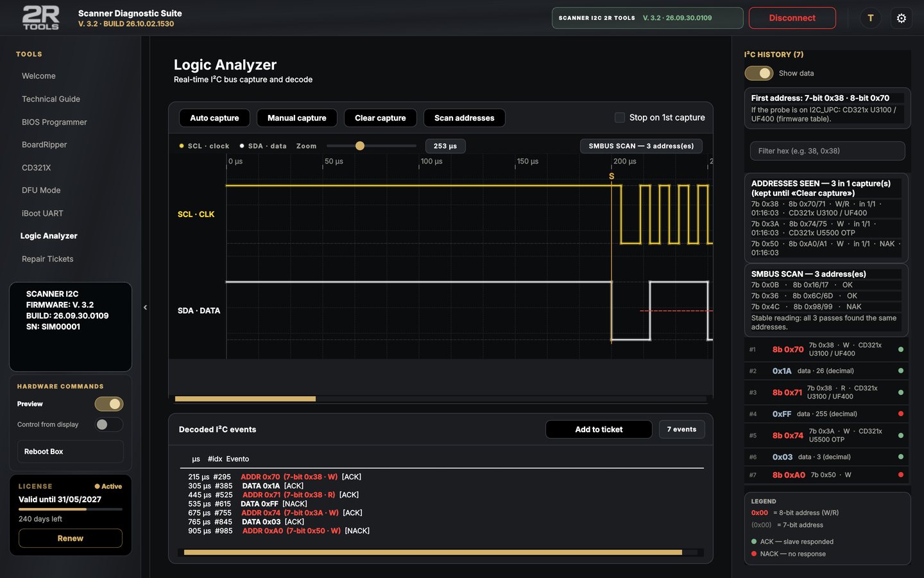Click red NACK dot on entry #4

901,414
